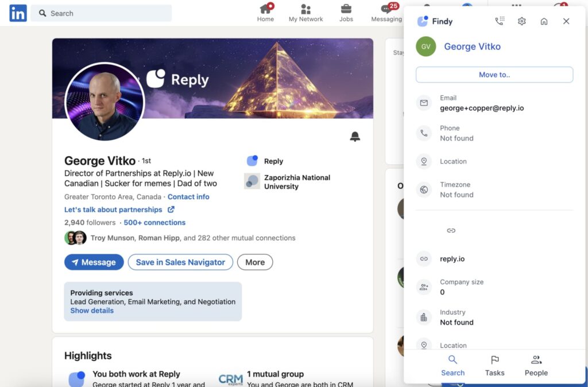Open My Network icon
Viewport: 588px width, 387px height.
click(305, 9)
